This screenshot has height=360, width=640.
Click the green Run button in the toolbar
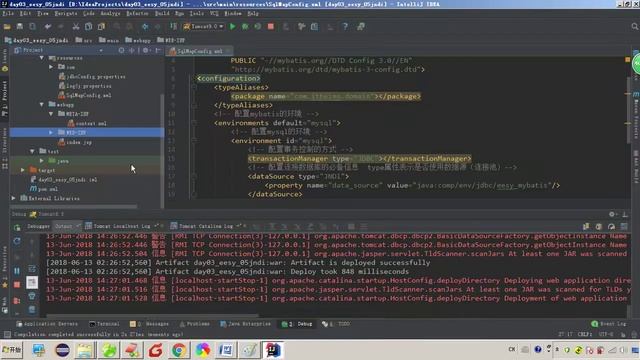click(x=233, y=27)
